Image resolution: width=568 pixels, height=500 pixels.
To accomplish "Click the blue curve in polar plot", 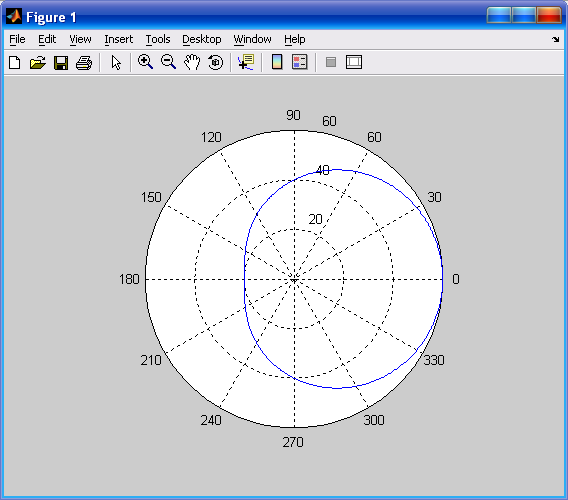I will (x=245, y=279).
